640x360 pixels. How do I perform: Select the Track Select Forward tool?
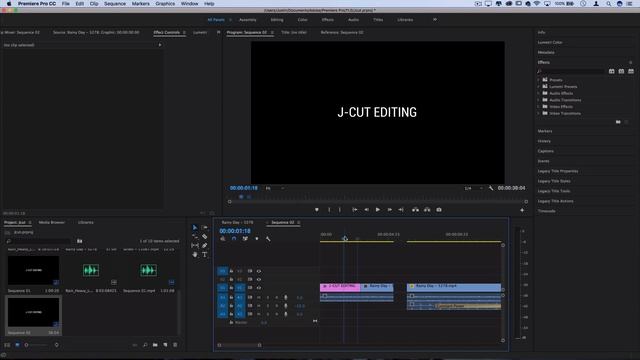[204, 227]
